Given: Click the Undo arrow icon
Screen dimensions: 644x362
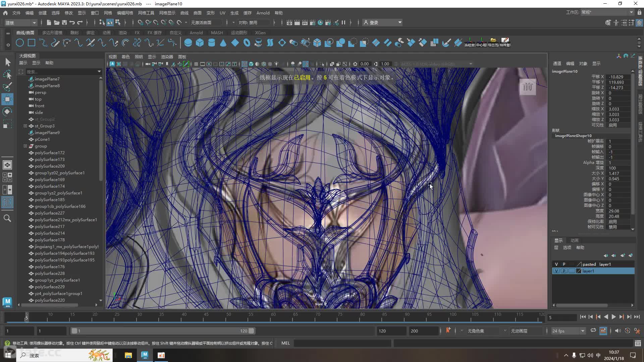Looking at the screenshot, I should [72, 22].
